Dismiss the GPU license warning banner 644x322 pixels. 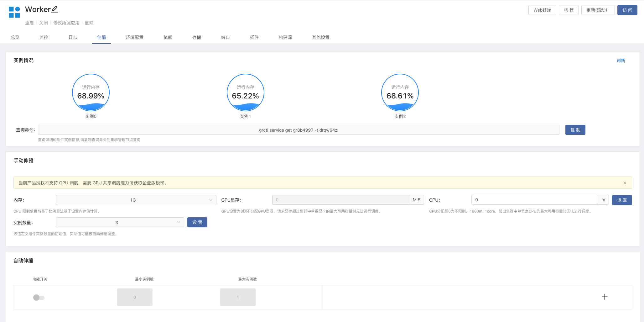625,183
